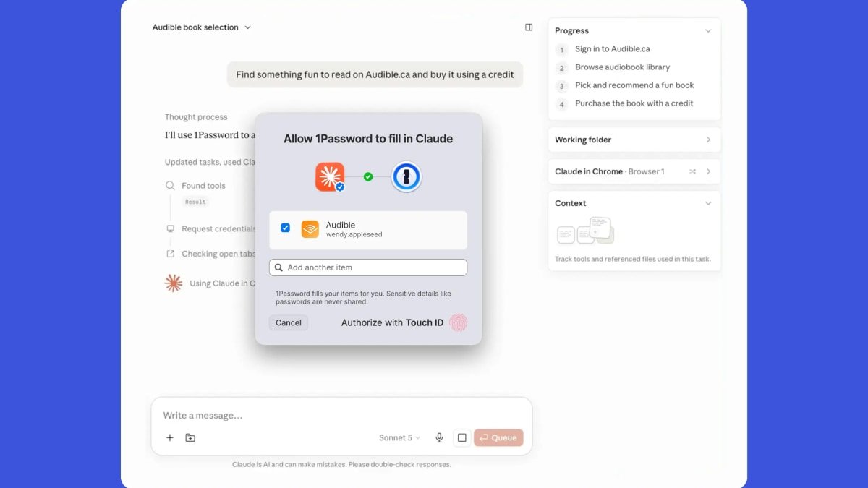This screenshot has width=868, height=488.
Task: Click the Request credentials monitor icon
Action: pyautogui.click(x=170, y=228)
